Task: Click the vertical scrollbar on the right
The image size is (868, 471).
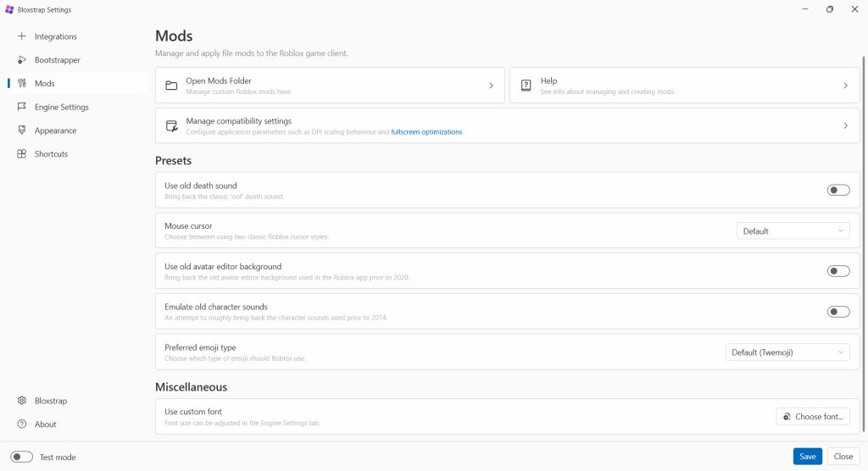Action: (x=864, y=243)
